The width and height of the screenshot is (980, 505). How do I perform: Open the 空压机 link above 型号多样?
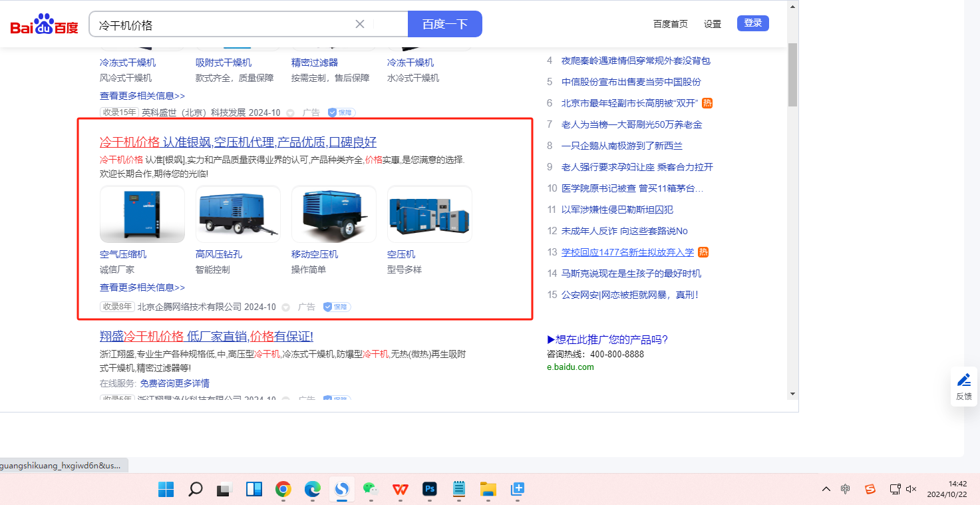[x=401, y=254]
